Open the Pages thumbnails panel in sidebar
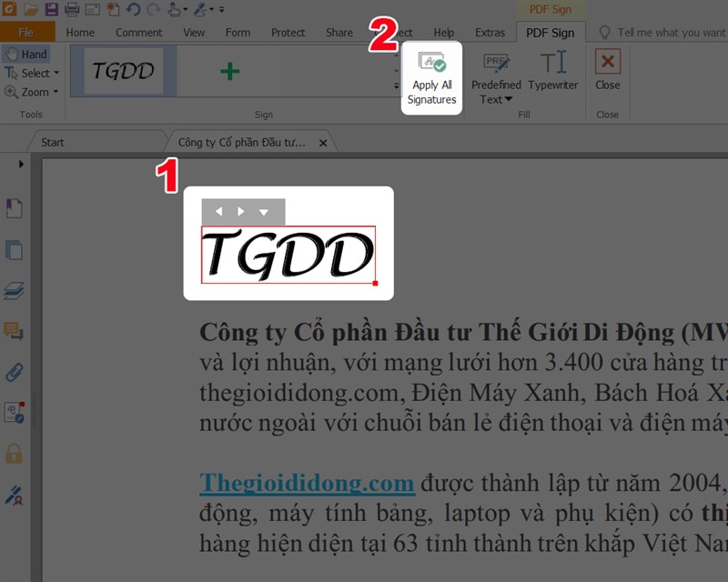 tap(14, 250)
